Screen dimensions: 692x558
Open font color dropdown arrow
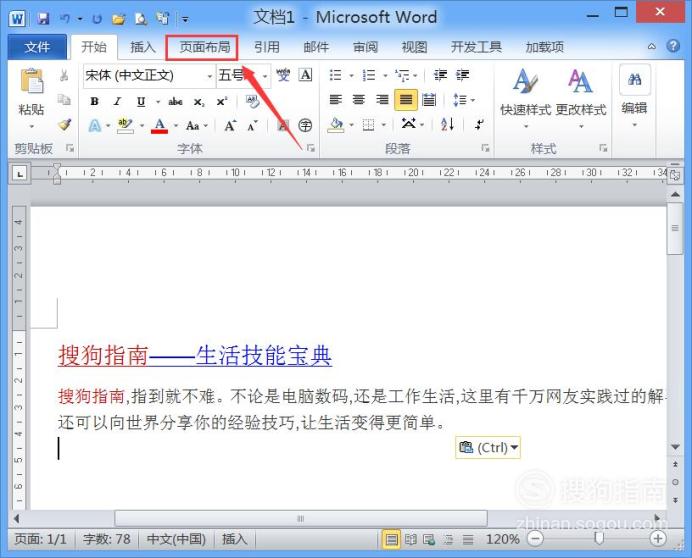(176, 126)
